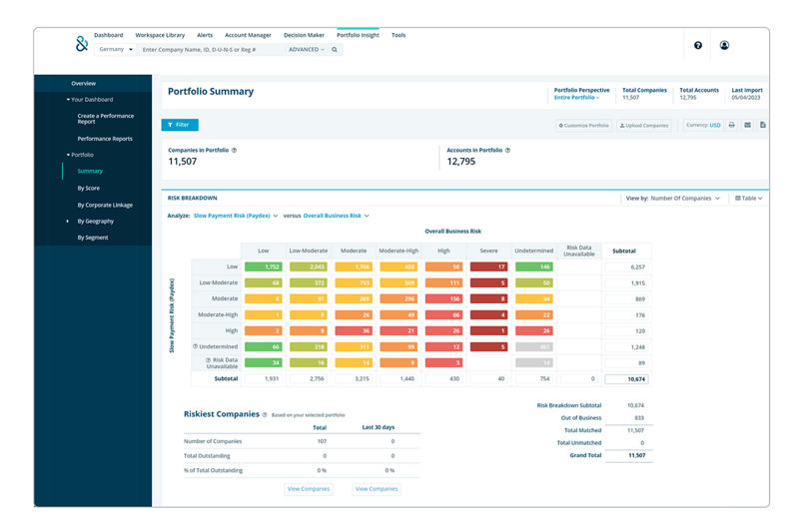Click the print icon
This screenshot has width=799, height=532.
[x=731, y=126]
